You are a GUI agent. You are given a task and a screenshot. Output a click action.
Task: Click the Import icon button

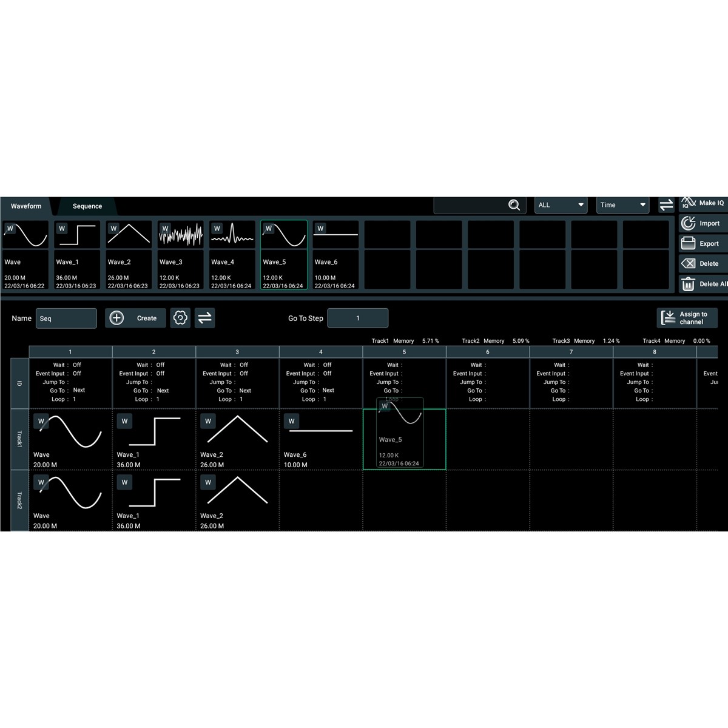pos(688,223)
